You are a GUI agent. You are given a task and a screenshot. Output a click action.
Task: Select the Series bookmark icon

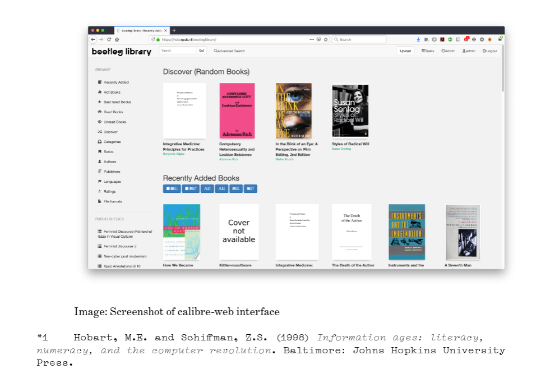(x=100, y=151)
